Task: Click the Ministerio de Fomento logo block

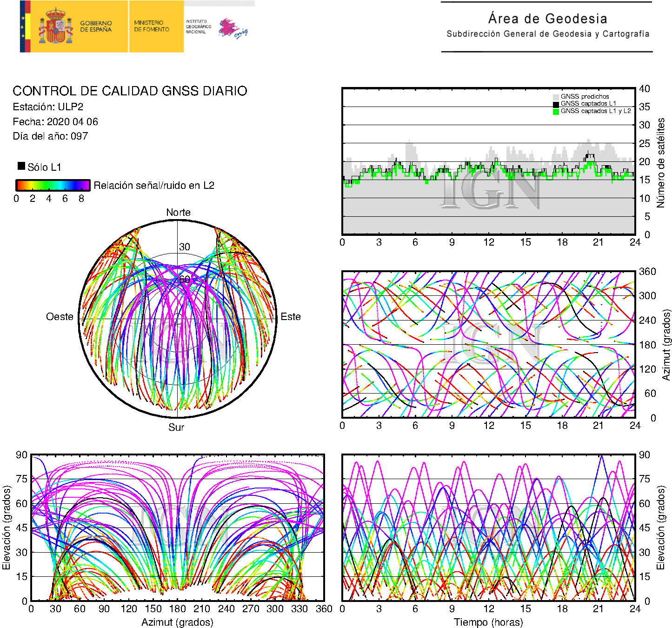Action: coord(152,26)
